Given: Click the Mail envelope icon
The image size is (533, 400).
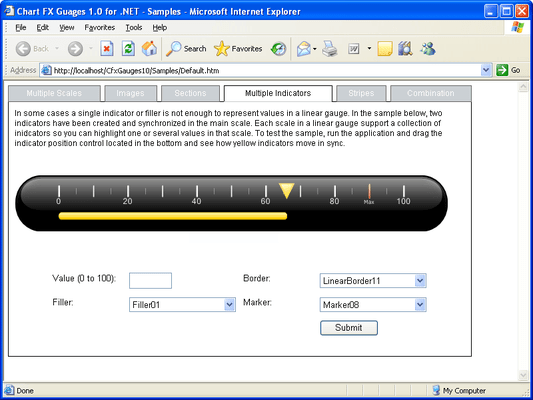Looking at the screenshot, I should (x=304, y=49).
